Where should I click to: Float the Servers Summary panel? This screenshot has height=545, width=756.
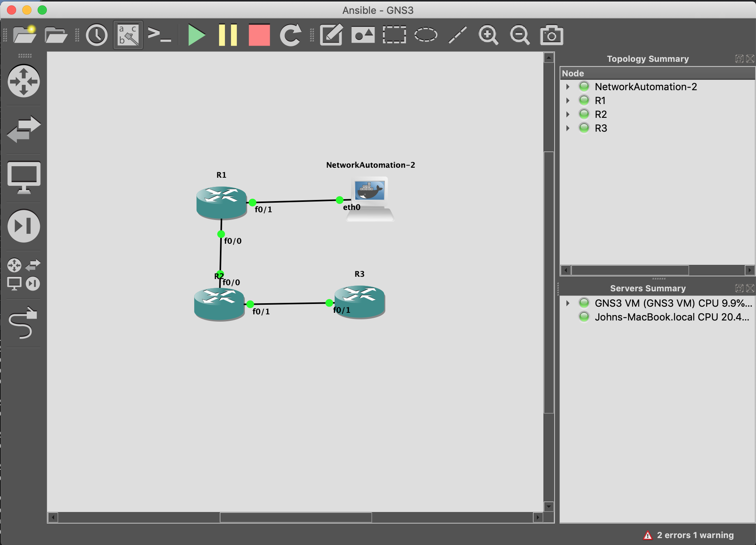coord(739,288)
